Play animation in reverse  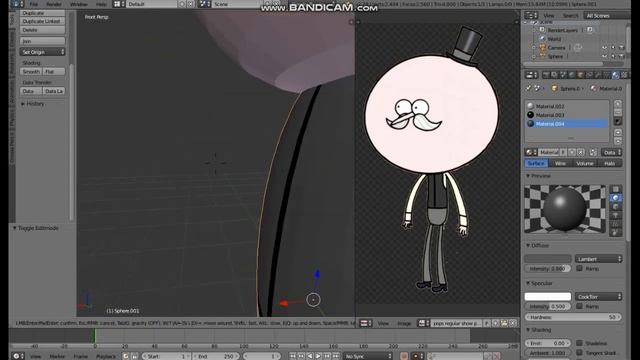tap(309, 356)
